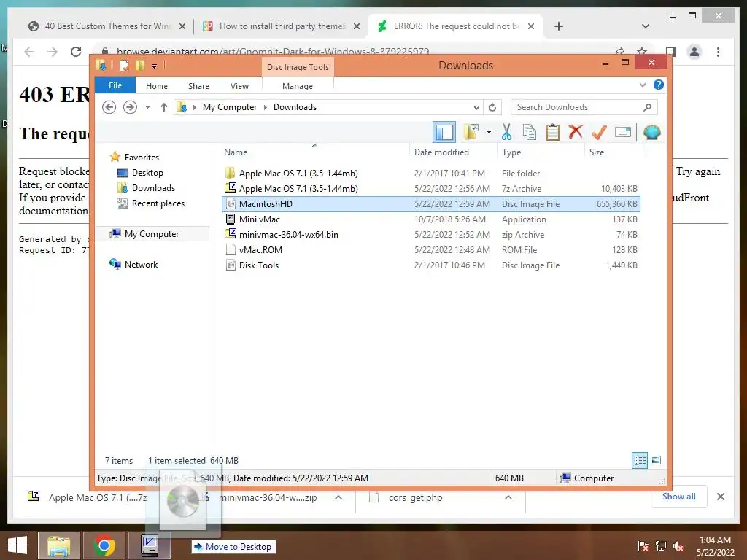
Task: Select Downloads in navigation pane
Action: click(x=153, y=187)
